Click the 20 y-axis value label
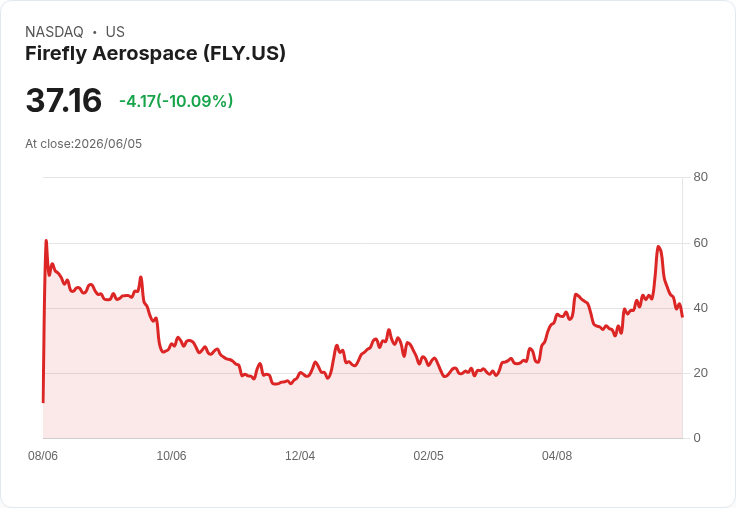736x508 pixels. (x=700, y=373)
